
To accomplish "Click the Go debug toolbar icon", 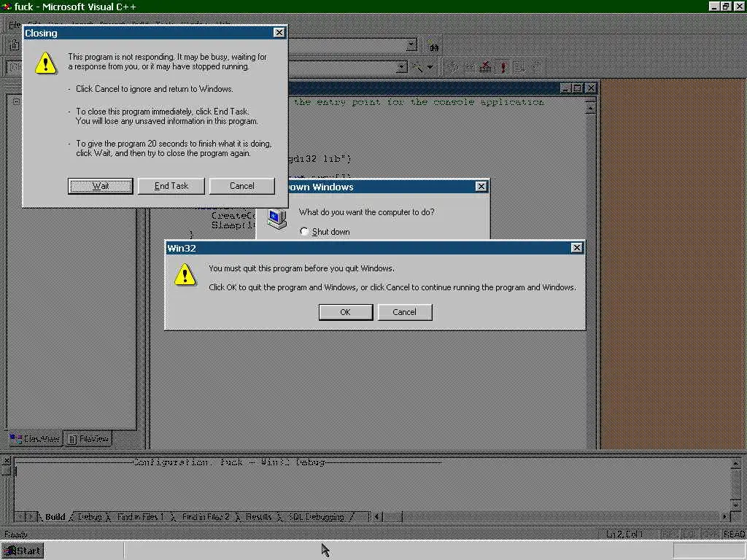I will (x=519, y=67).
